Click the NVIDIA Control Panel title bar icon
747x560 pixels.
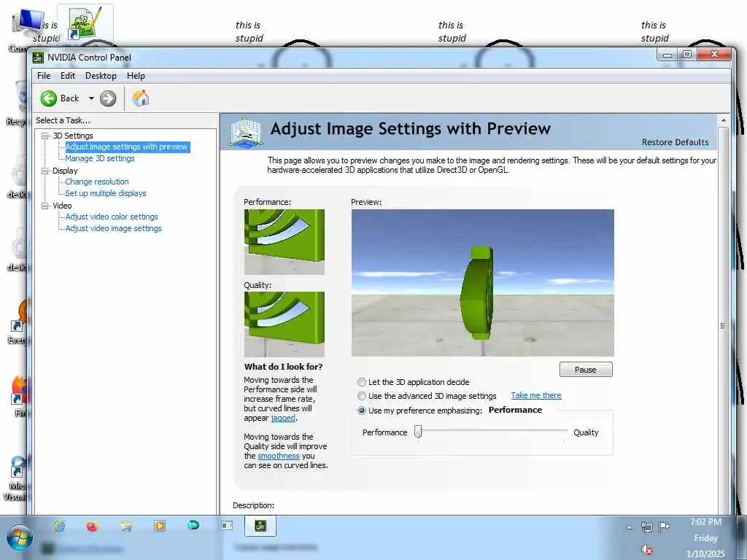pos(38,58)
